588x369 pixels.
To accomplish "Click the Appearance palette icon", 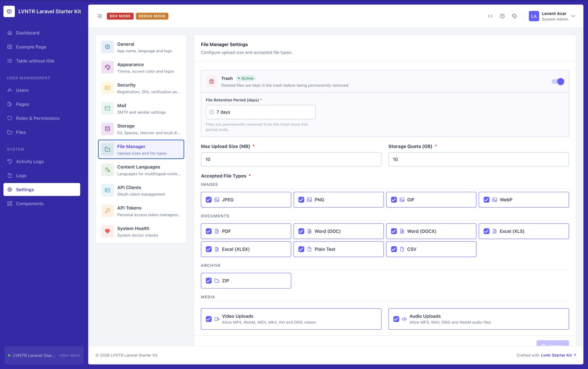I will (107, 68).
